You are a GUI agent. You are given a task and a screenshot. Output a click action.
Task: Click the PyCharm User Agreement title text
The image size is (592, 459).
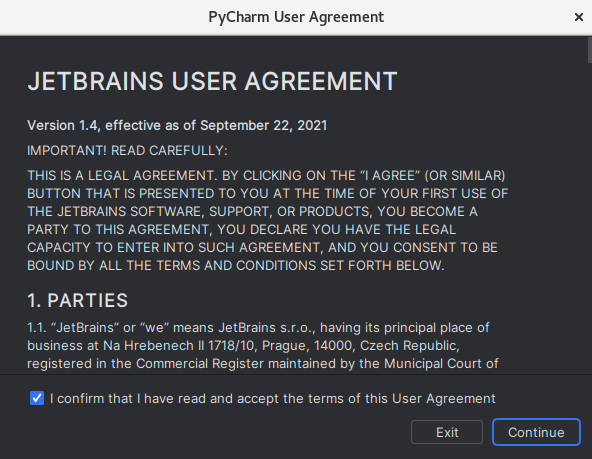tap(296, 17)
